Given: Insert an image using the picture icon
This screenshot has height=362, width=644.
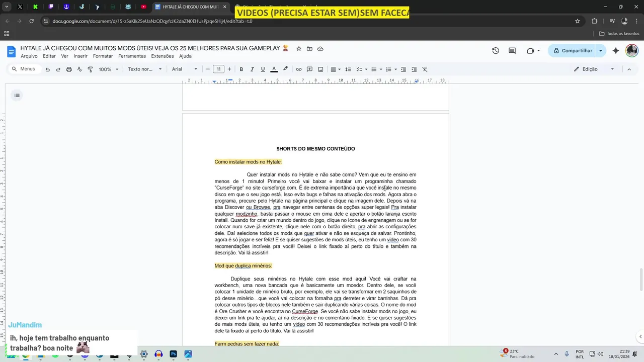Looking at the screenshot, I should click(x=320, y=69).
